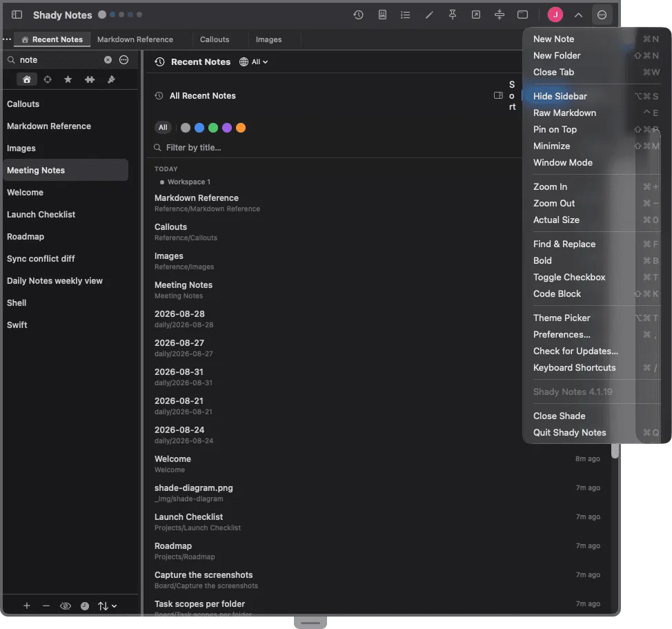Select the star favorites filter

point(68,79)
